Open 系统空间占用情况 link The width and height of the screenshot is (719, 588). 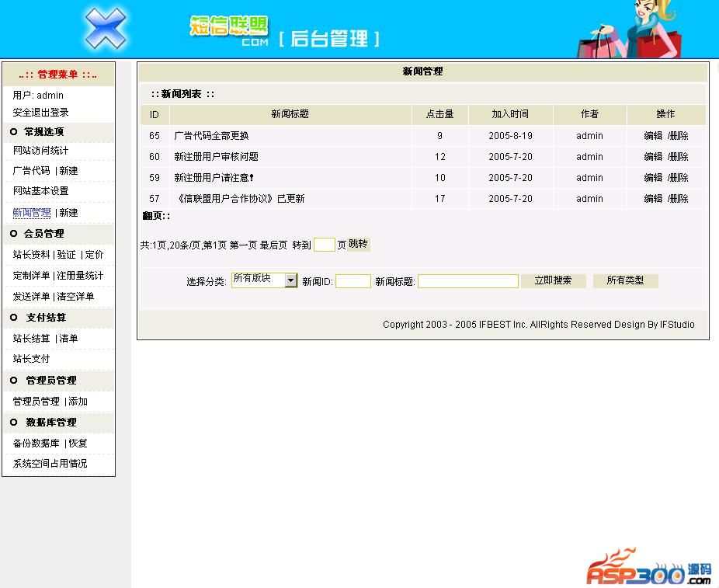[x=50, y=464]
